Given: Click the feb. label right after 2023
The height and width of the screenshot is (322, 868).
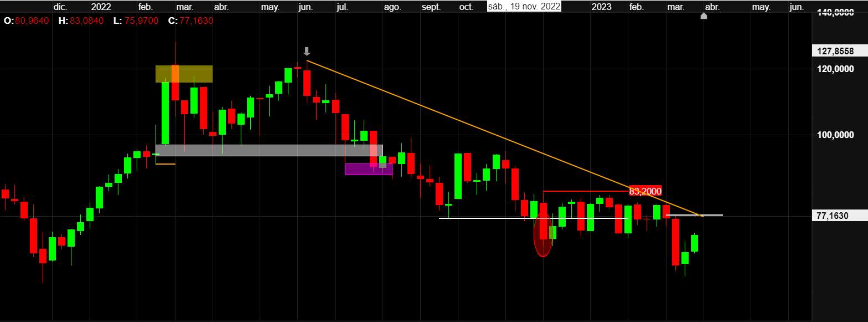Looking at the screenshot, I should pos(637,7).
